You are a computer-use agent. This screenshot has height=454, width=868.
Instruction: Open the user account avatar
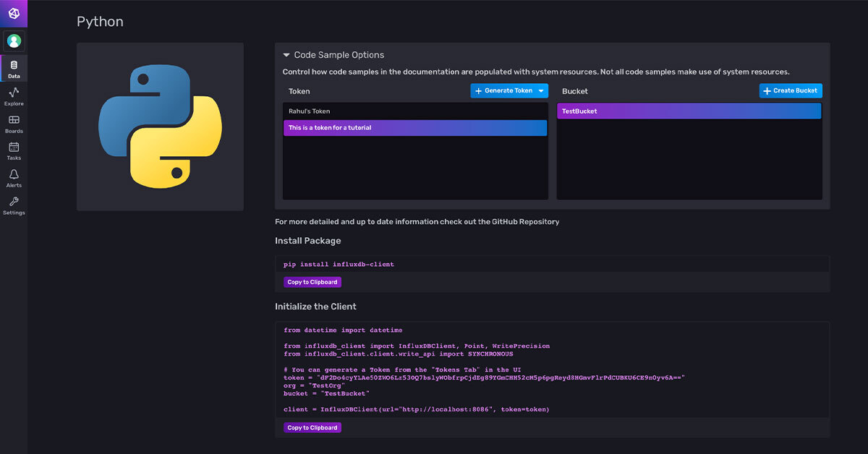(x=14, y=41)
